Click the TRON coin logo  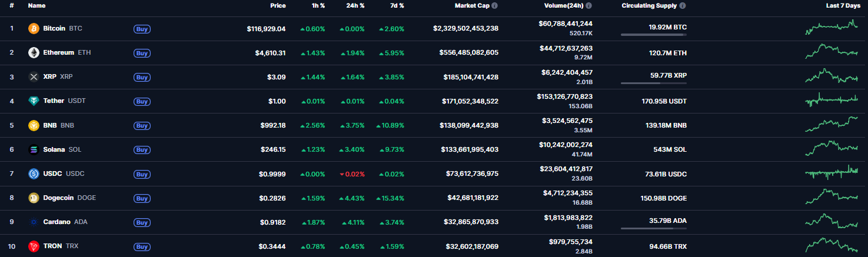coord(34,246)
